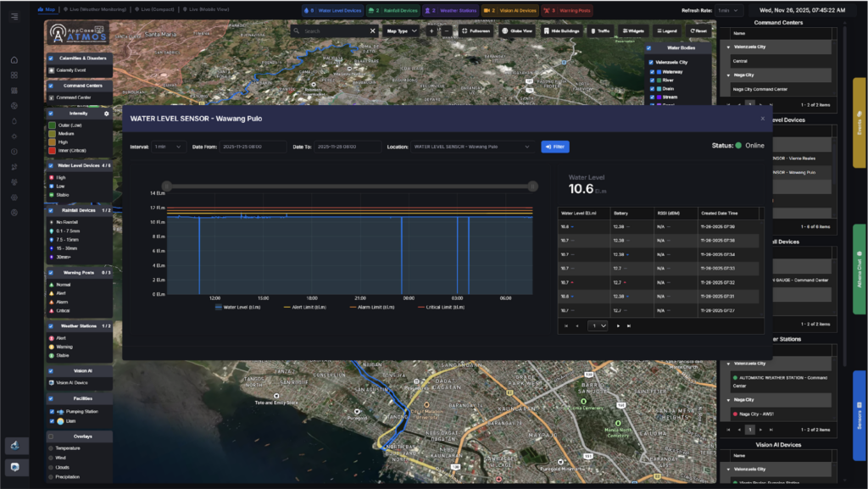This screenshot has height=489, width=868.
Task: Toggle Calamities & Disasters layer checkbox
Action: pyautogui.click(x=50, y=58)
